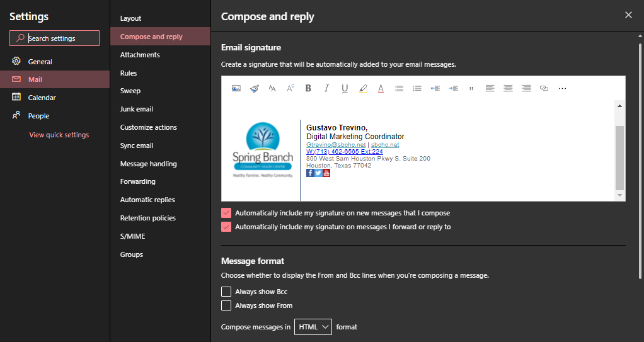This screenshot has height=342, width=644.
Task: Expand more formatting options ellipsis
Action: [x=562, y=89]
